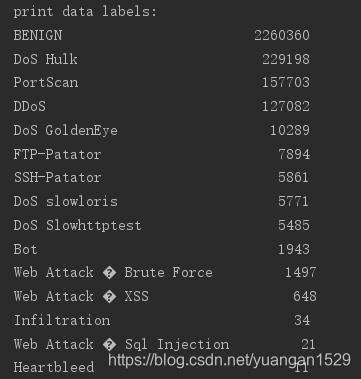The height and width of the screenshot is (379, 361).
Task: Open the blog.csdn.net watermark link
Action: 229,360
